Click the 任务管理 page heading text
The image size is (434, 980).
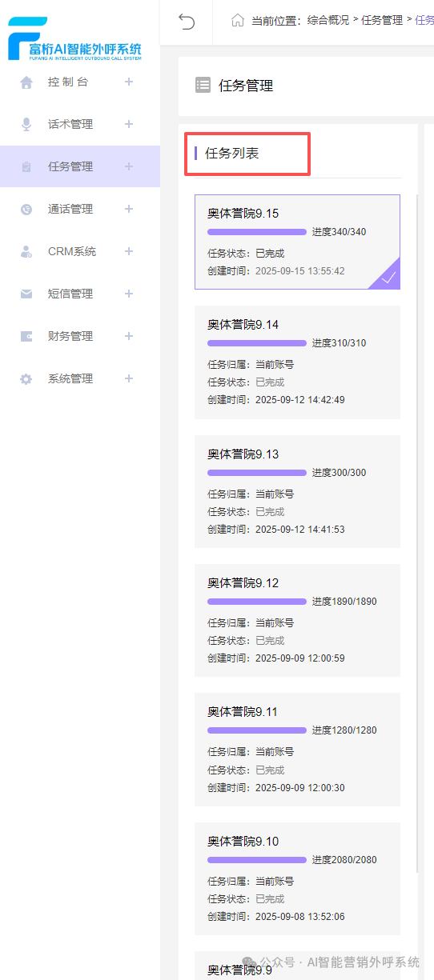coord(246,86)
